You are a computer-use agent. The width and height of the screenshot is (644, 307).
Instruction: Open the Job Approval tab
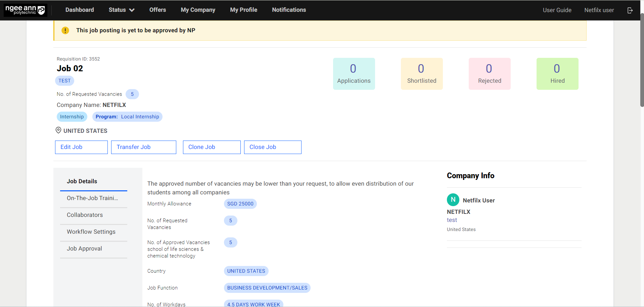[x=84, y=248]
